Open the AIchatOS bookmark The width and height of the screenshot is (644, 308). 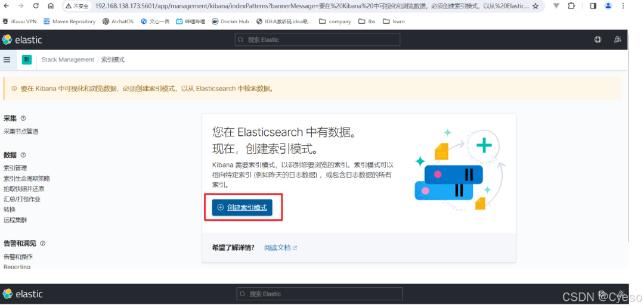pos(118,21)
